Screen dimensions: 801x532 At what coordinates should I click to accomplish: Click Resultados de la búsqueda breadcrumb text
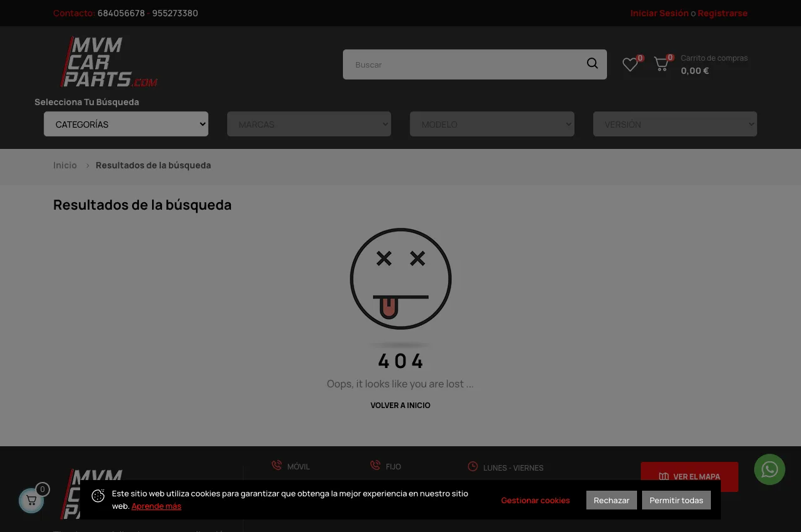(x=153, y=165)
